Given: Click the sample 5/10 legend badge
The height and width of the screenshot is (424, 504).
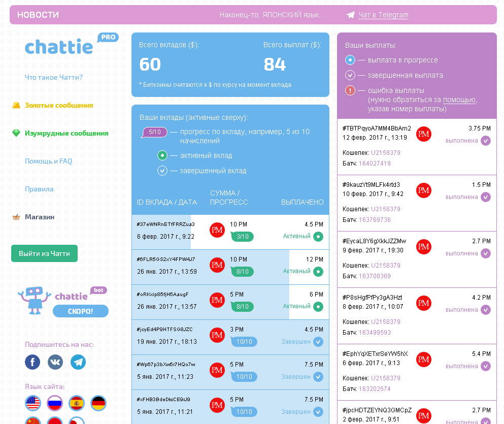Looking at the screenshot, I should [154, 132].
